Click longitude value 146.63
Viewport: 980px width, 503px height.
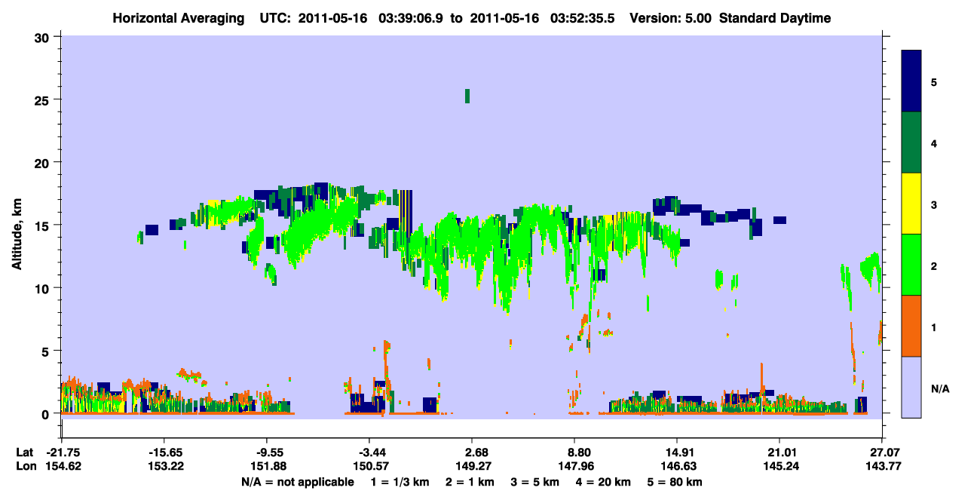[677, 466]
